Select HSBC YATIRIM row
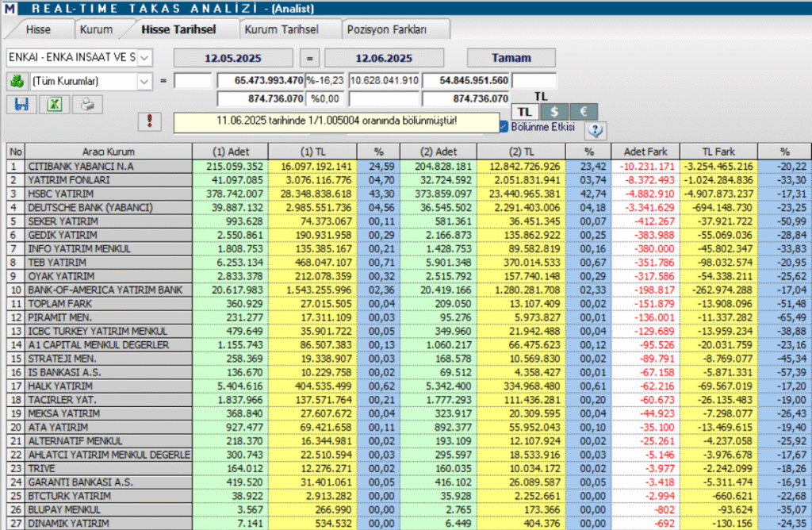Screen dimensions: 812x530 pyautogui.click(x=409, y=194)
